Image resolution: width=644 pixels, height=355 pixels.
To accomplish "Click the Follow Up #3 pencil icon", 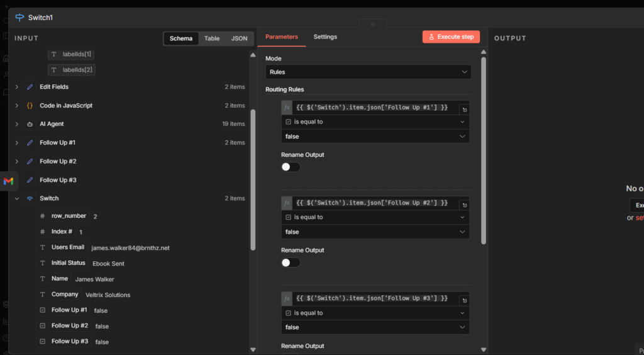I will point(30,180).
